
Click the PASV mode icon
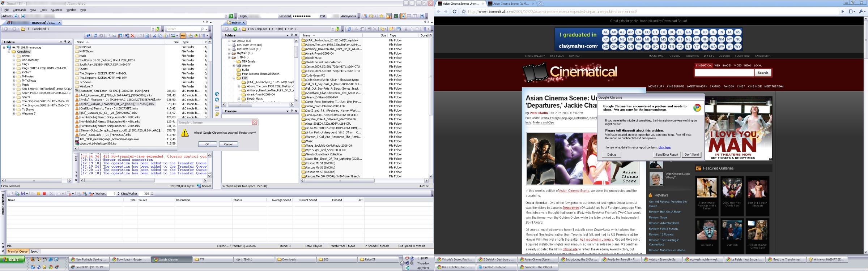[x=183, y=36]
